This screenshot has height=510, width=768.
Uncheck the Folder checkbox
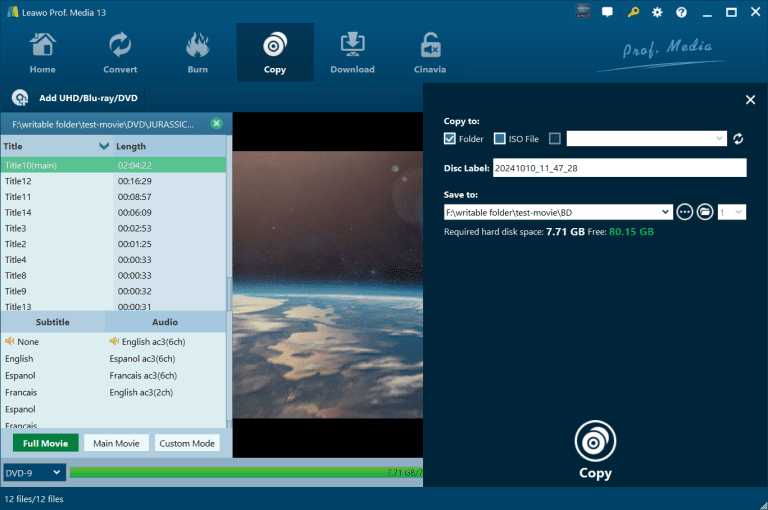click(450, 139)
